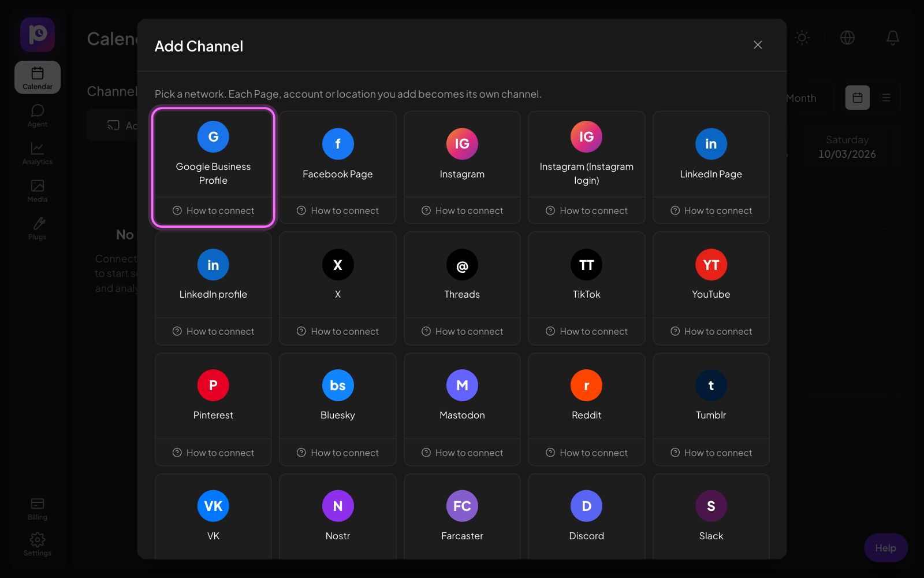Select the Bluesky channel icon
Image resolution: width=924 pixels, height=578 pixels.
pos(338,386)
